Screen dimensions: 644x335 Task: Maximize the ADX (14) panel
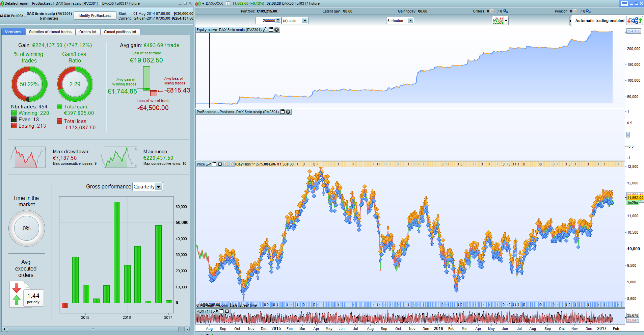click(x=221, y=311)
